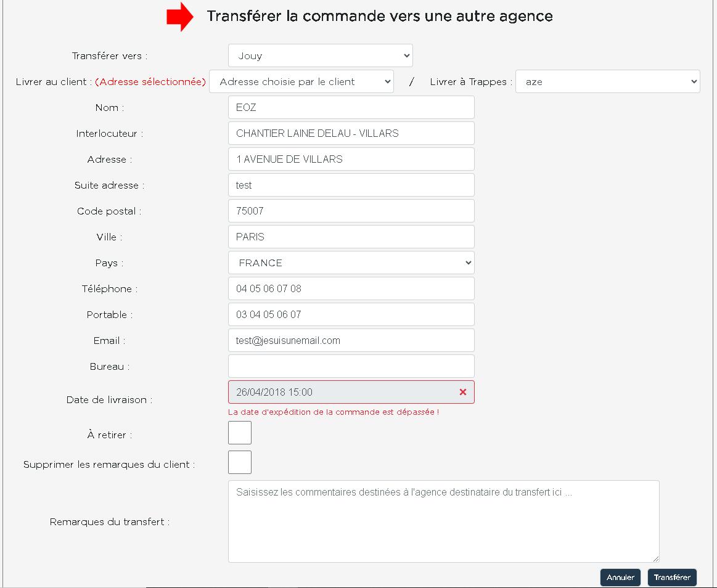Click the Adresse field with 1 AVENUE DE VILLARS

(x=351, y=158)
